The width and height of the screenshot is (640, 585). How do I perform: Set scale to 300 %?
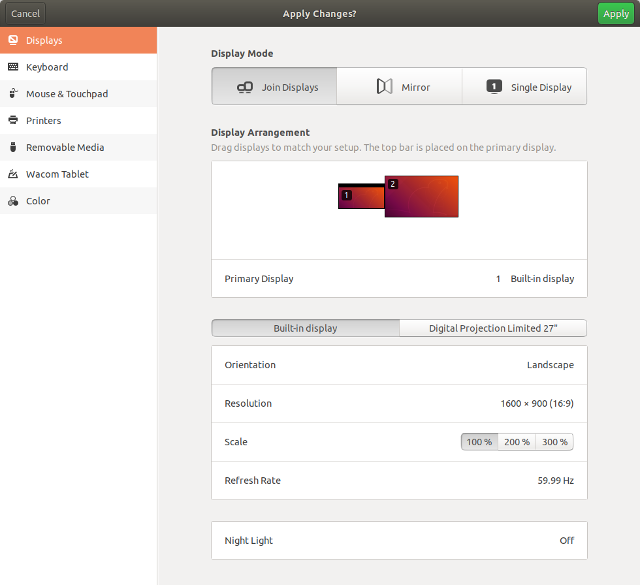554,442
